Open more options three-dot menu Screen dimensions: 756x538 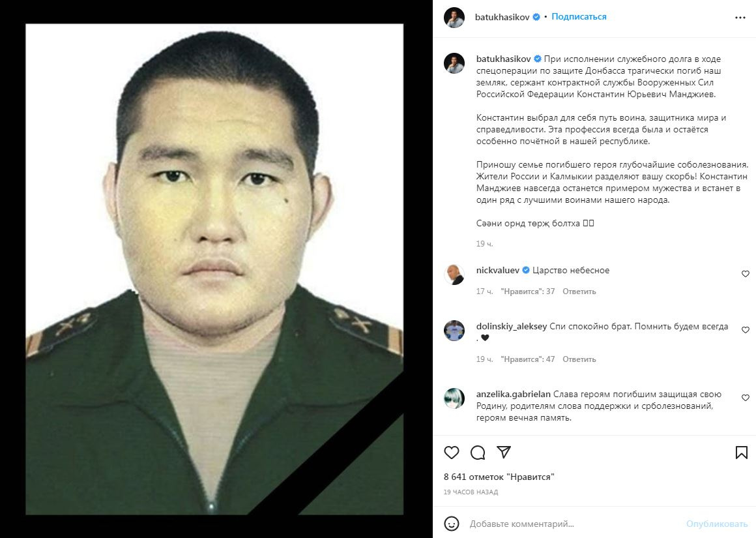coord(740,18)
